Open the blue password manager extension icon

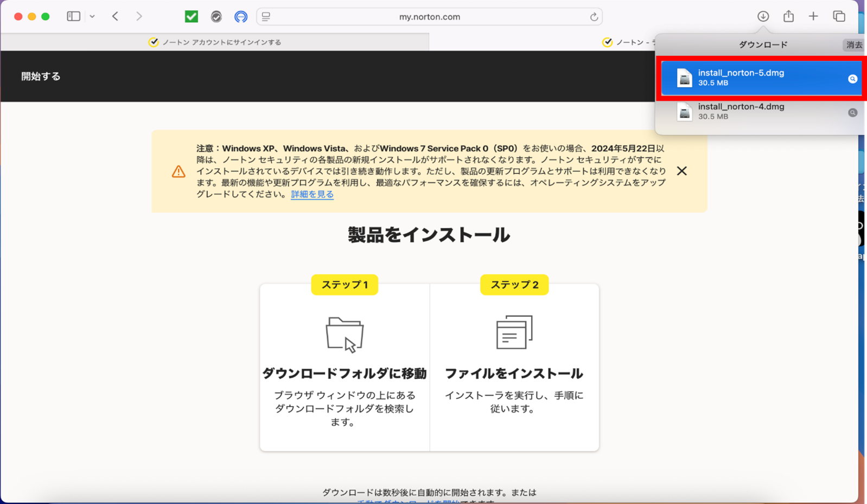240,17
